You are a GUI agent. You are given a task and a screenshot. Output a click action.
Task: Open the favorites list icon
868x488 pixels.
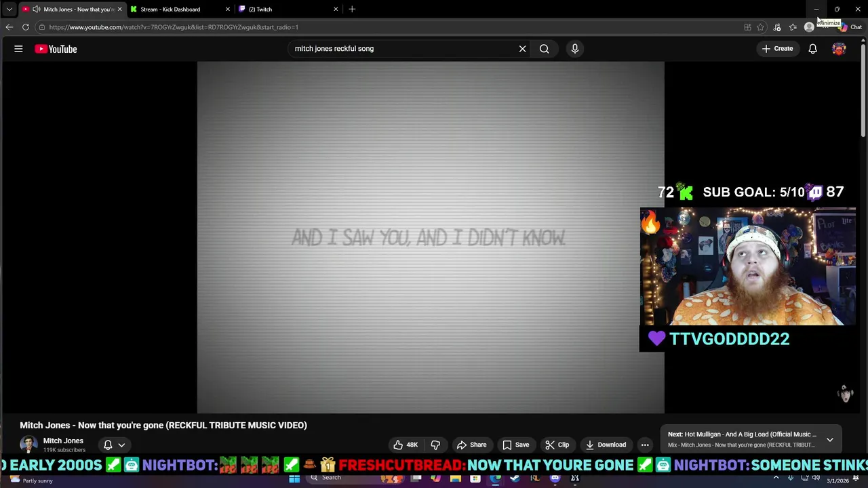click(x=793, y=27)
